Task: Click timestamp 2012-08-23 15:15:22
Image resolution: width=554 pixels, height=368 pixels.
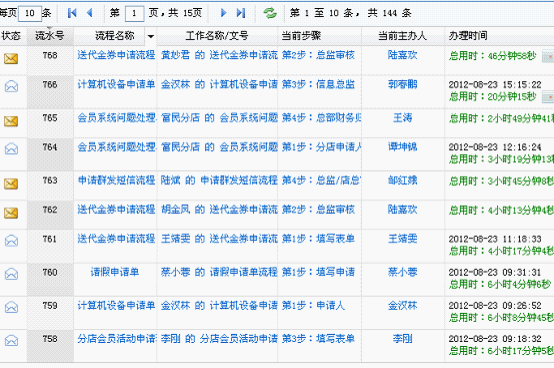Action: coord(495,85)
